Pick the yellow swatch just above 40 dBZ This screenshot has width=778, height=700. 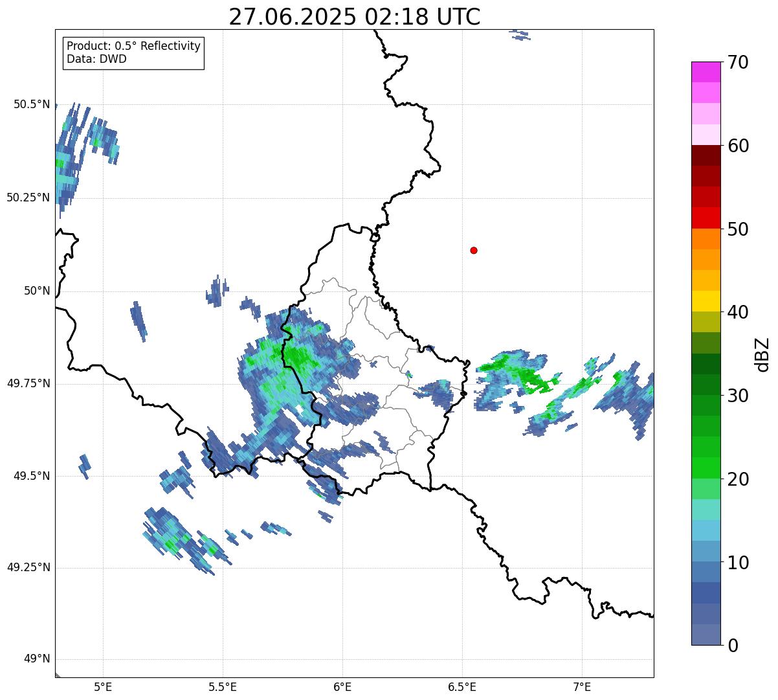point(706,301)
